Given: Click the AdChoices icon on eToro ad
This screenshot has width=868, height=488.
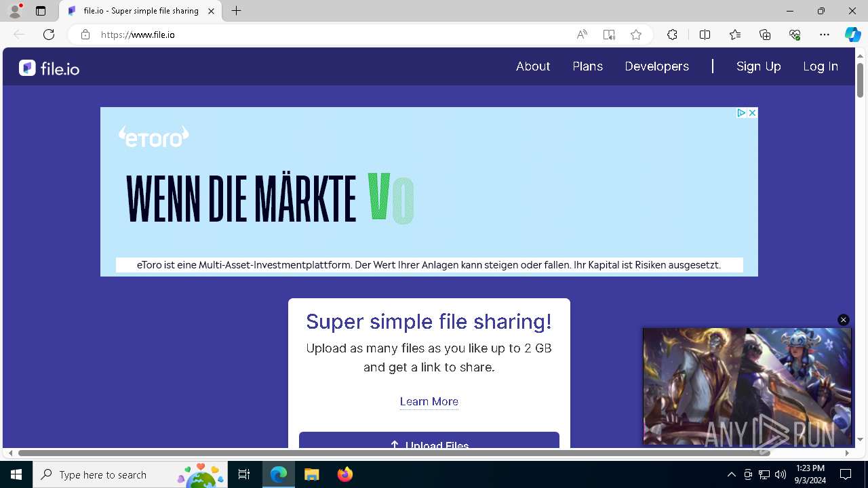Looking at the screenshot, I should (x=741, y=113).
